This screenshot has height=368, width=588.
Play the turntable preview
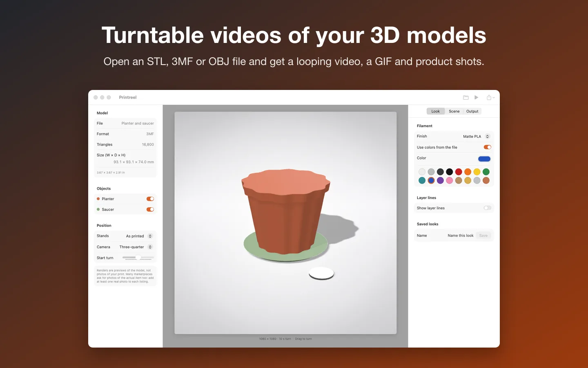tap(476, 97)
